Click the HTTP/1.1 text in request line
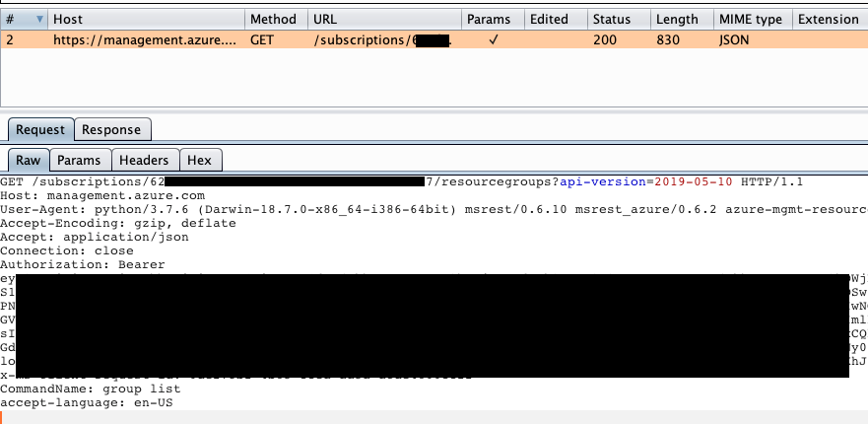The height and width of the screenshot is (425, 868). point(771,181)
